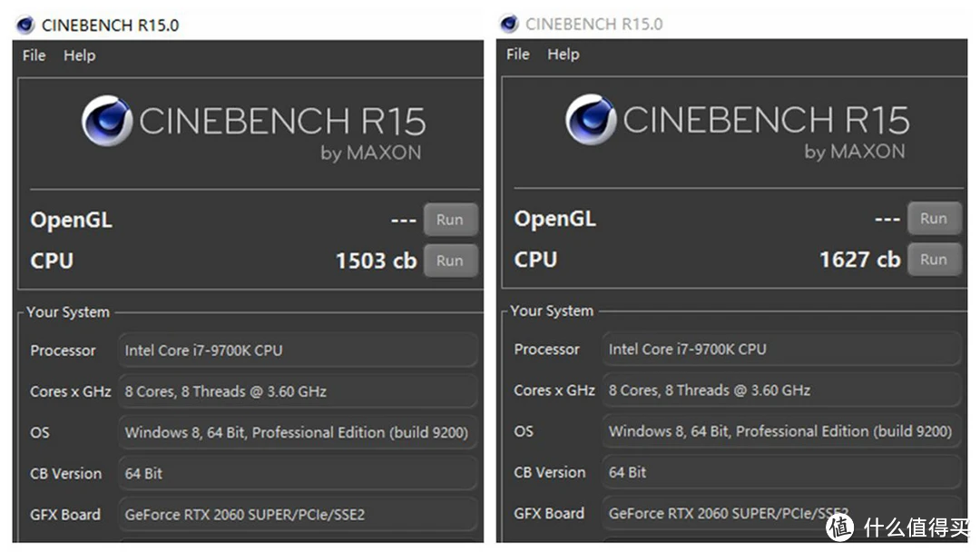The image size is (980, 552).
Task: Select the Cores x GHz field in the right window
Action: 781,390
